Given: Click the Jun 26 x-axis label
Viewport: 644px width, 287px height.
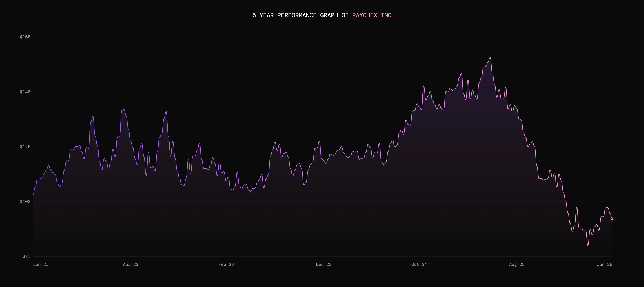Looking at the screenshot, I should (x=605, y=264).
